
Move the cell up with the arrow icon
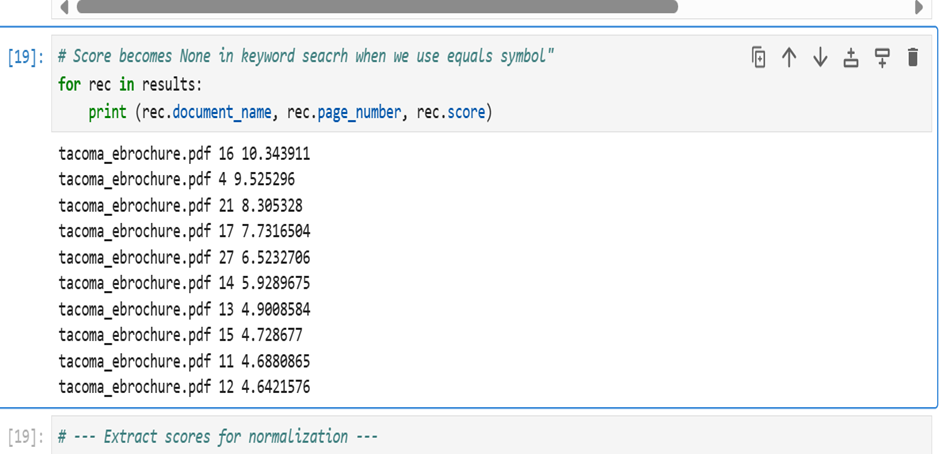pyautogui.click(x=789, y=58)
